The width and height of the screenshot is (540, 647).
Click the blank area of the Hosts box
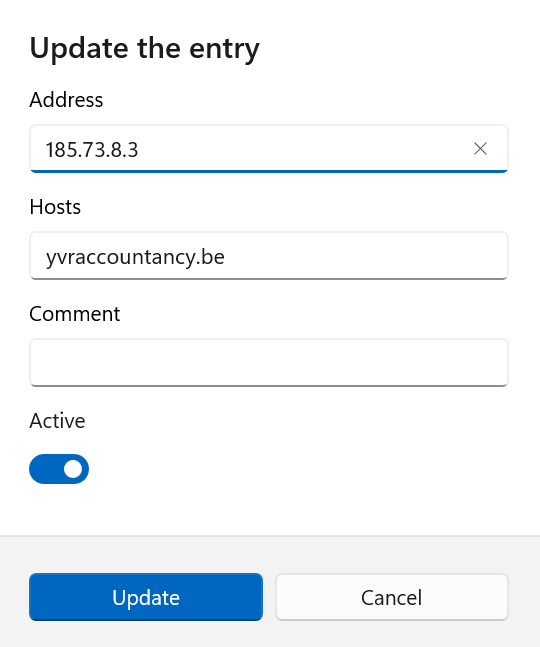[x=366, y=256]
